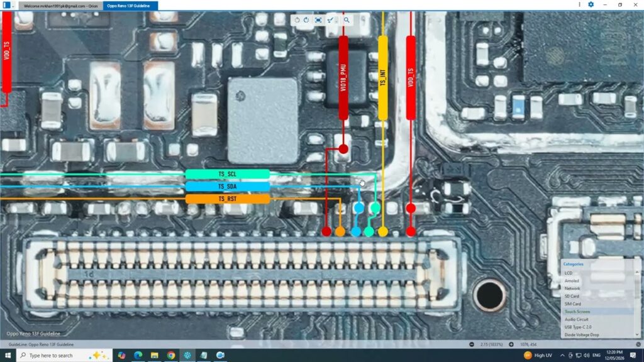Rotate the board view clockwise
644x362 pixels.
pyautogui.click(x=306, y=20)
